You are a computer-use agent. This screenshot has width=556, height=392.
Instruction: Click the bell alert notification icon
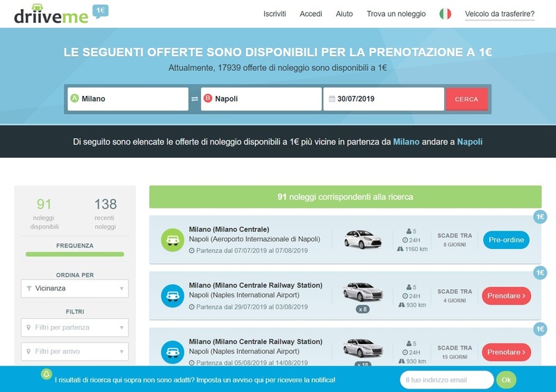click(x=47, y=374)
